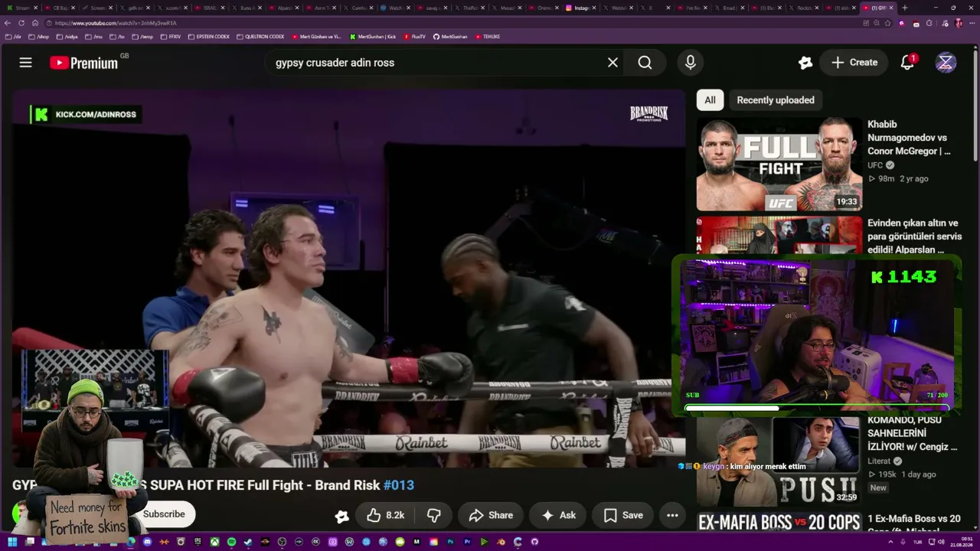Open the FFXIV bookmark folder
The image size is (980, 551).
(171, 37)
